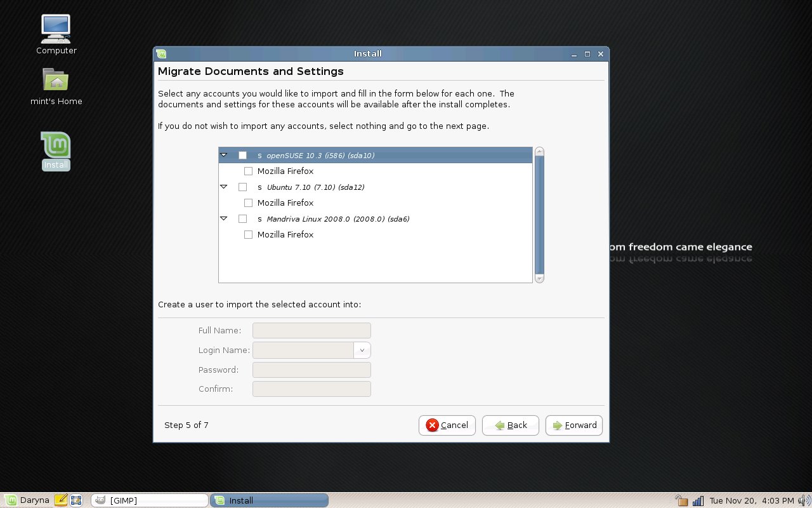
Task: Select the openSUSE 10.3 (i586) (sda10) row
Action: 376,156
